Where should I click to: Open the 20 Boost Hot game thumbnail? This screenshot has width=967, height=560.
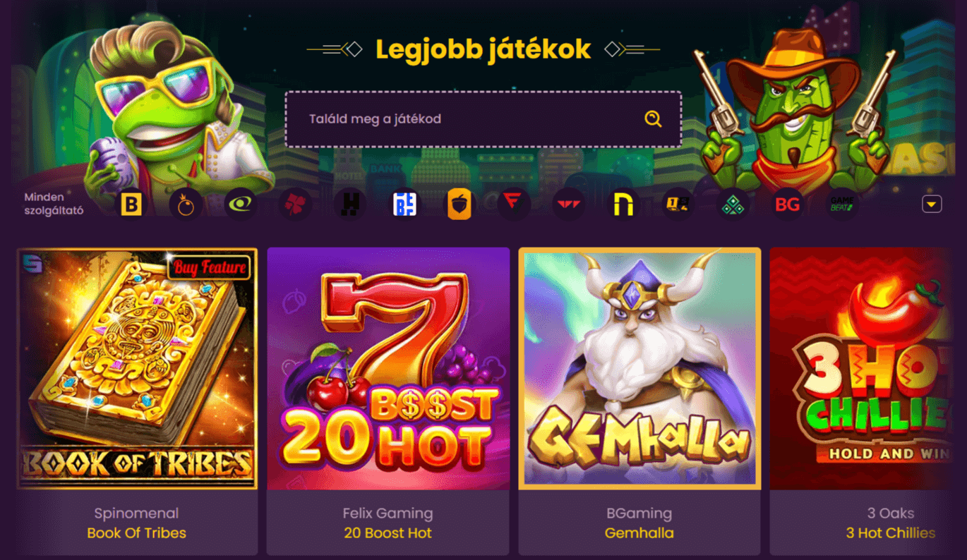tap(388, 368)
